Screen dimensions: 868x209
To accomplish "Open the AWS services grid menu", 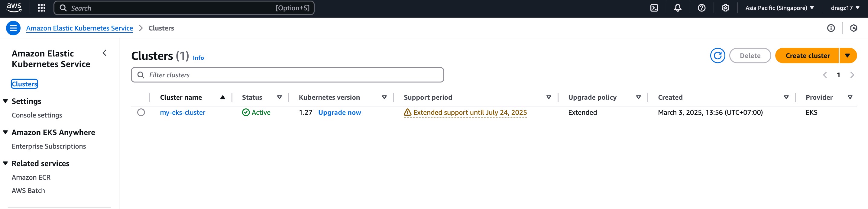I will [x=41, y=8].
